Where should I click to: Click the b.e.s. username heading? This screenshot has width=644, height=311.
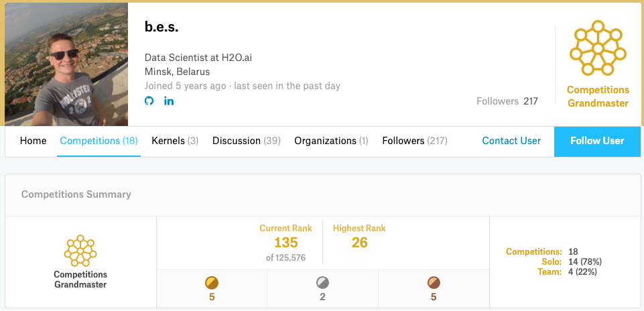(x=162, y=27)
